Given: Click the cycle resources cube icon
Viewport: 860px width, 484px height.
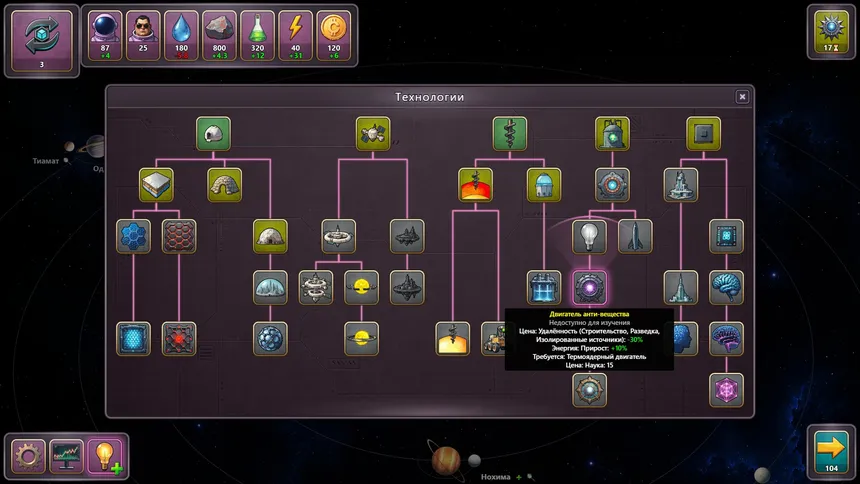Looking at the screenshot, I should [x=42, y=41].
